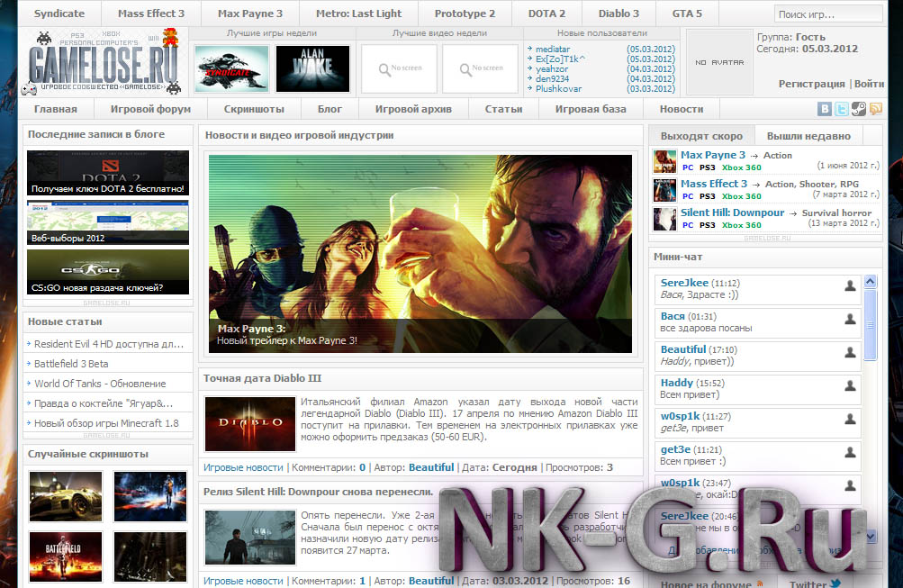Click the Регистрация link

pos(811,84)
